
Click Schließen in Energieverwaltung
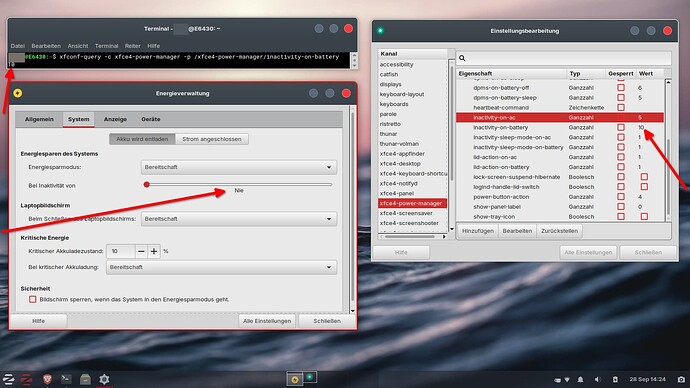click(x=327, y=321)
